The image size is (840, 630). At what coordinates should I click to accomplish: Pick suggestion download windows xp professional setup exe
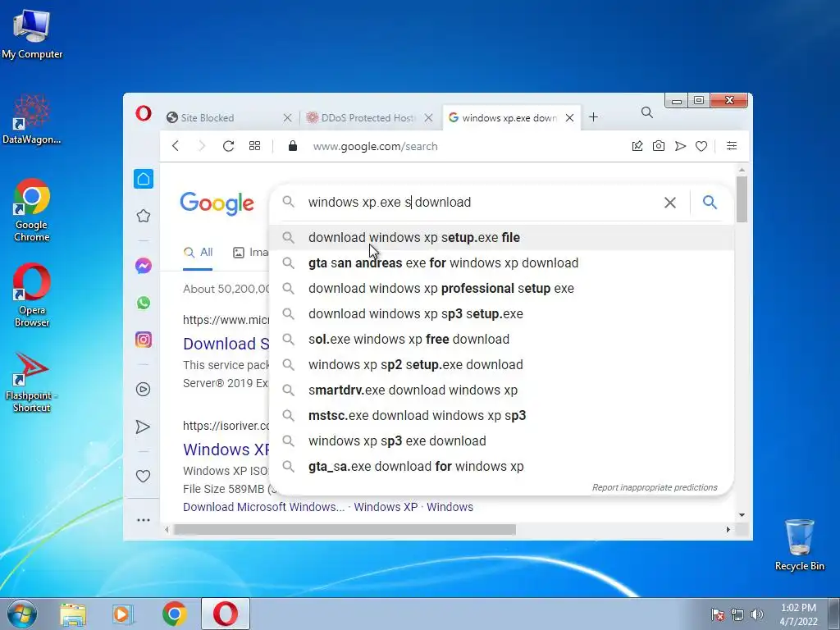pyautogui.click(x=502, y=288)
